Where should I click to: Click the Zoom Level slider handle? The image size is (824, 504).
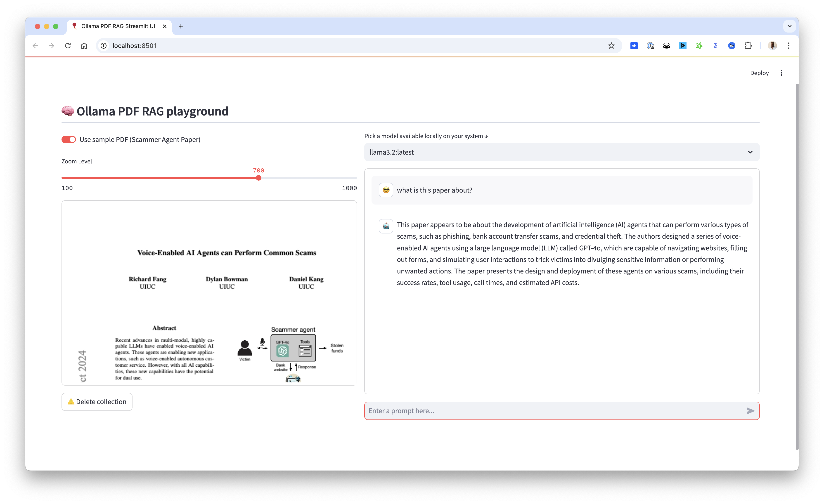[x=258, y=178]
